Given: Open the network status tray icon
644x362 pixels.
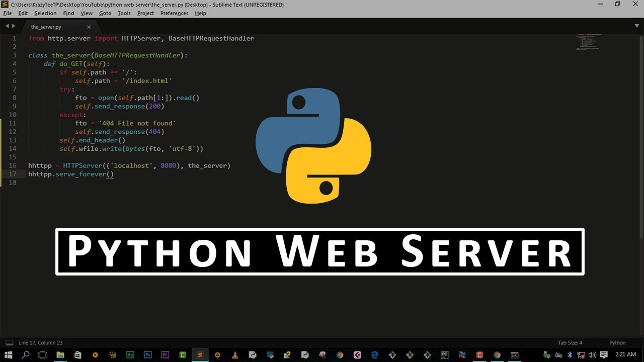Looking at the screenshot, I should (x=581, y=355).
